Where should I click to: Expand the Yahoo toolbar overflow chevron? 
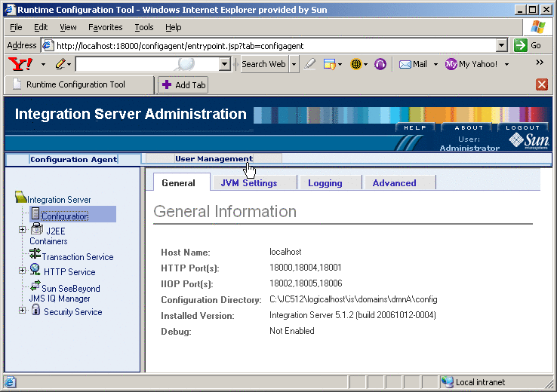coord(540,63)
